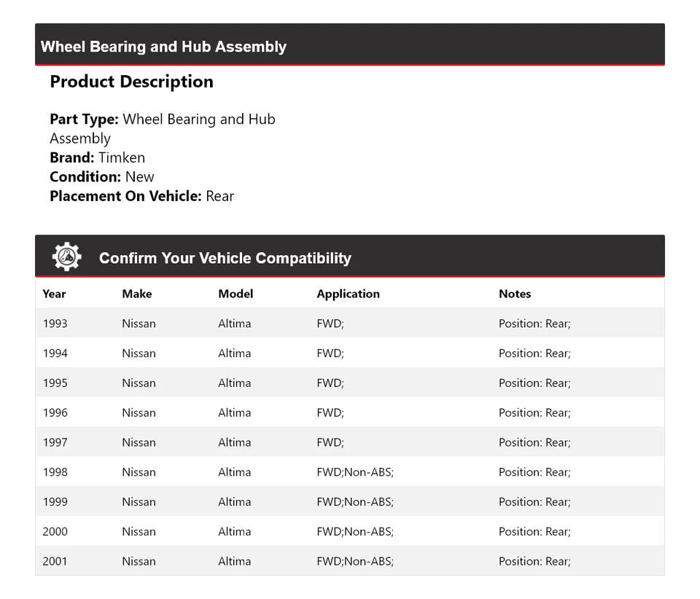700x599 pixels.
Task: Click the Application column header
Action: (348, 294)
